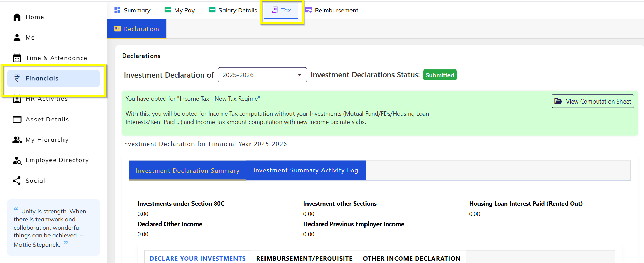Open Time & Attendance calendar icon
644x263 pixels.
click(x=17, y=58)
